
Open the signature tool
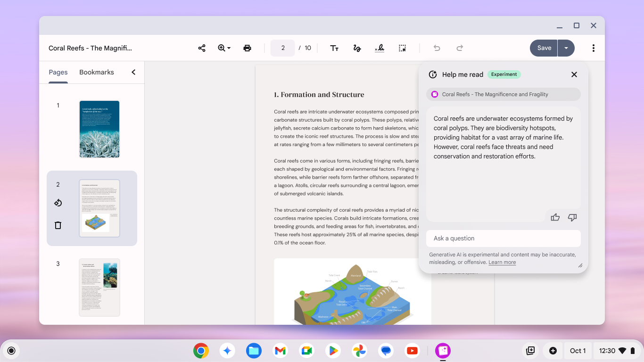tap(380, 48)
